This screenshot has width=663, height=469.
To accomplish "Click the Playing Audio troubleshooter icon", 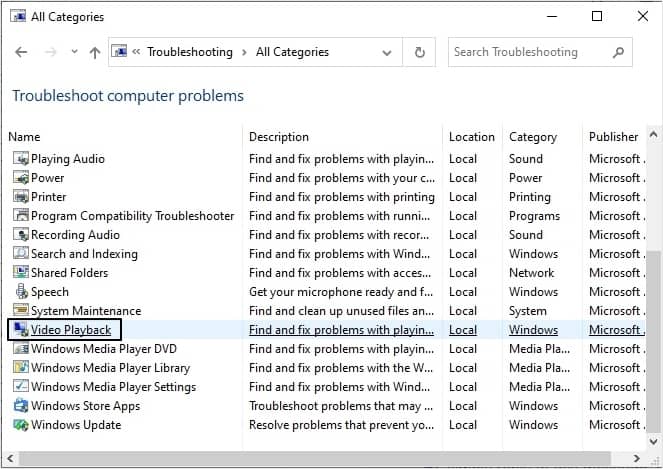I will 20,158.
